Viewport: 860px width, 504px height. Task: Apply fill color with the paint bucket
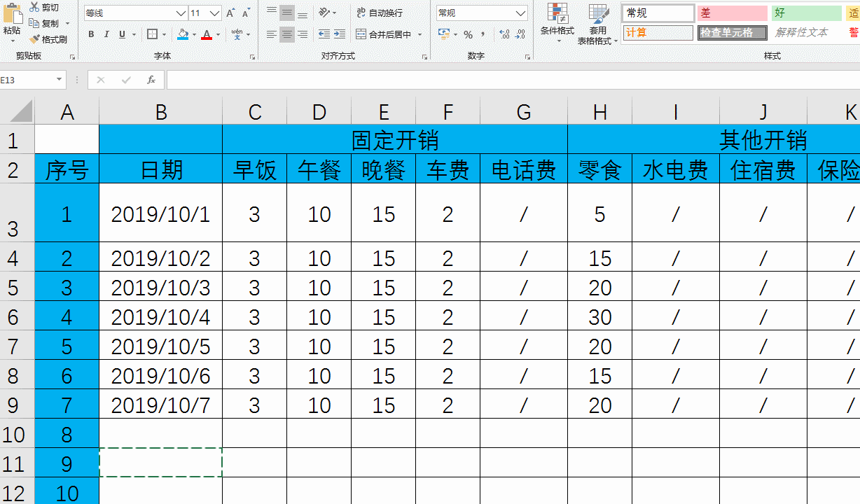click(x=183, y=34)
